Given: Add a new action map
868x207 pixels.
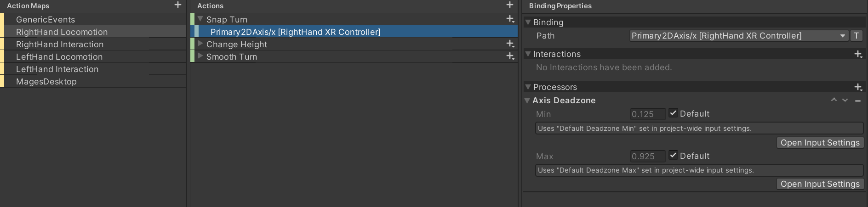Looking at the screenshot, I should [178, 5].
